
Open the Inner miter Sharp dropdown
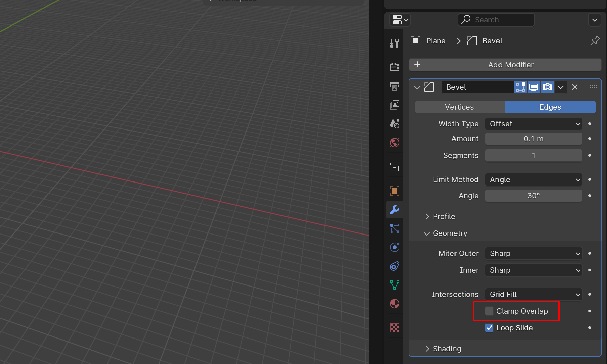point(533,270)
